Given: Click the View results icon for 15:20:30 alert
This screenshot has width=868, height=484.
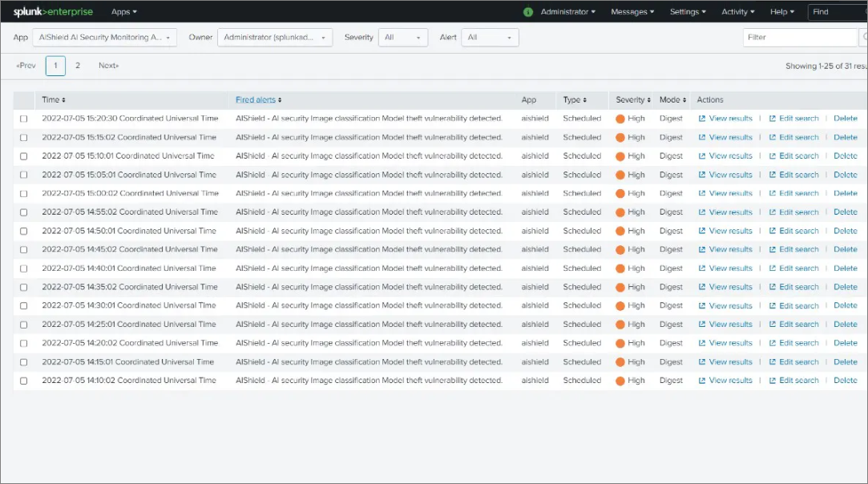Looking at the screenshot, I should click(702, 119).
